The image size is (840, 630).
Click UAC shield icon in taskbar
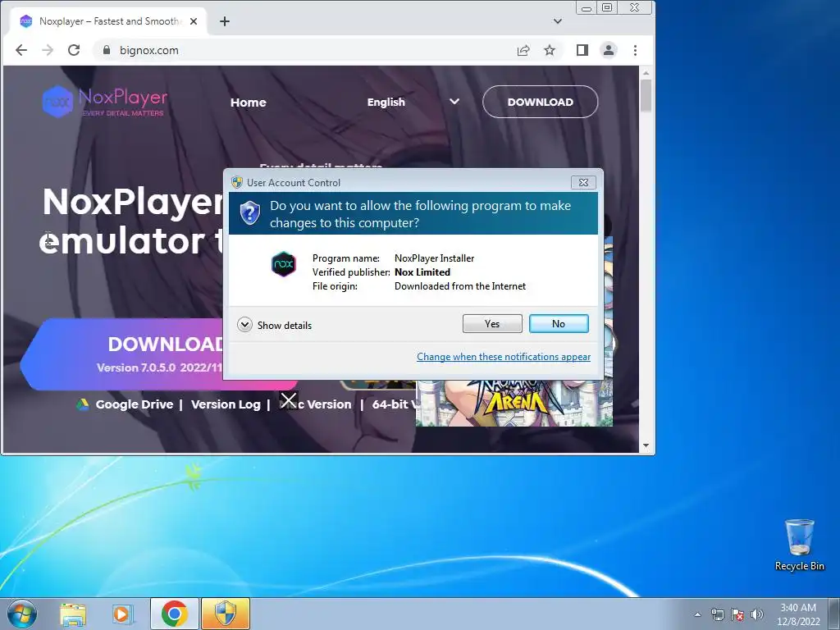click(226, 614)
